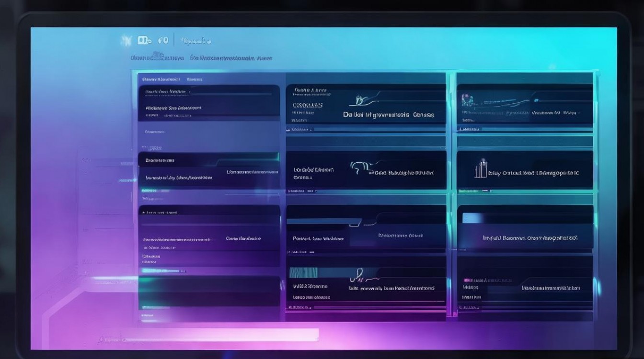Click the header title text right of divider
Screen dimensions: 644x359
(196, 41)
